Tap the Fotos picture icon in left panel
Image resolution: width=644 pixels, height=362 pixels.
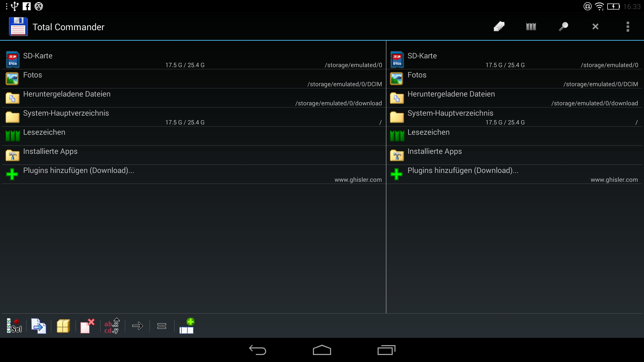(12, 79)
